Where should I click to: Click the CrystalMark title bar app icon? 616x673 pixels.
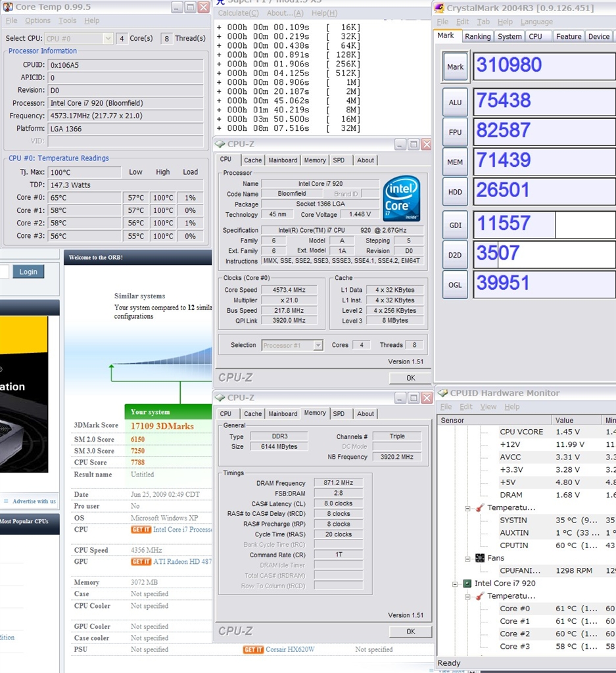point(439,8)
